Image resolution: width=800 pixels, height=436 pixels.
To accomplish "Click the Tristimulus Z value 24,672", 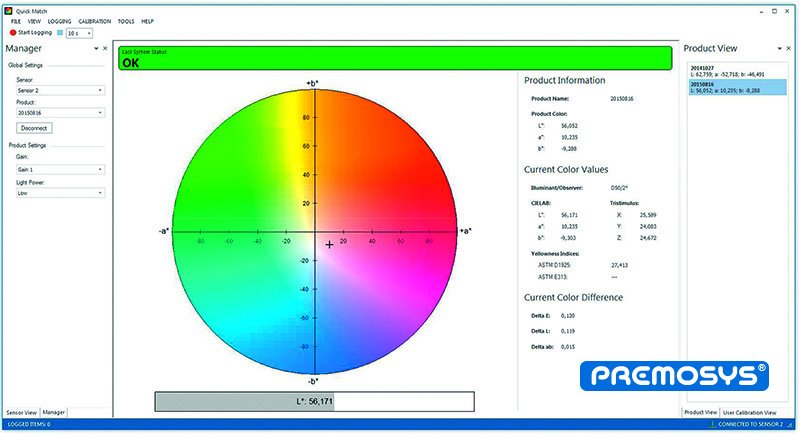I will tap(648, 238).
